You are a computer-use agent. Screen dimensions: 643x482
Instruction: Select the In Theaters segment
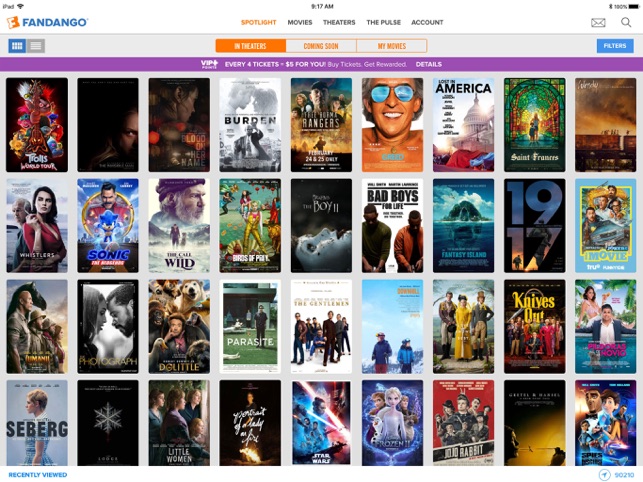pyautogui.click(x=251, y=46)
